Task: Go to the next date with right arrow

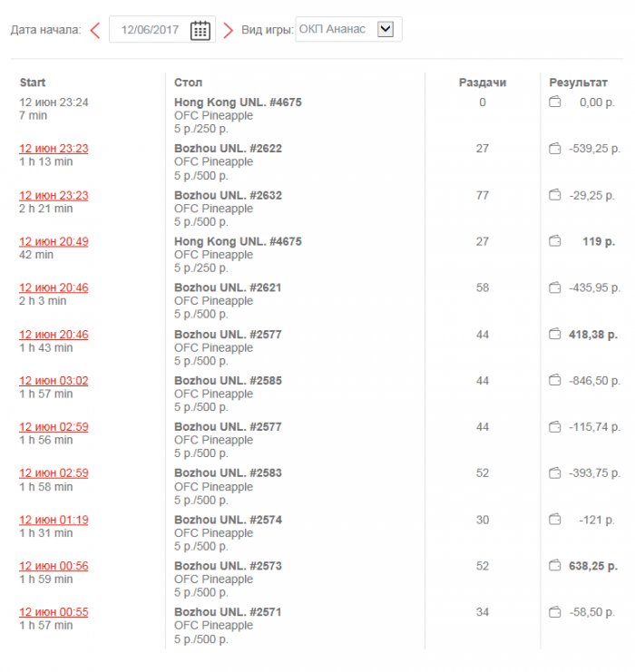Action: tap(228, 30)
